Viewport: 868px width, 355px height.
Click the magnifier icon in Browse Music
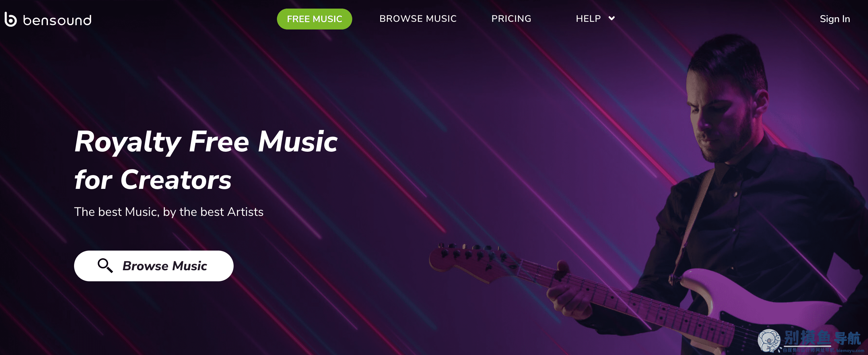105,265
